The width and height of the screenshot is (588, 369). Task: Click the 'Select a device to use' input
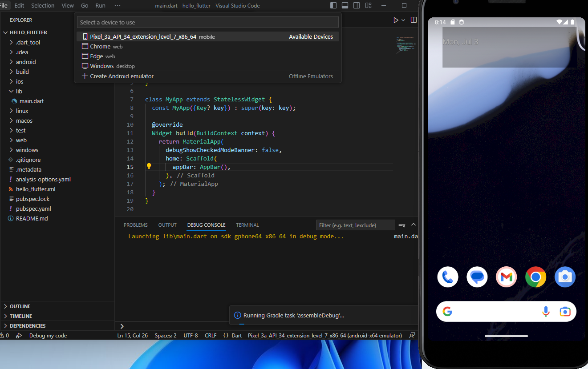(x=208, y=22)
